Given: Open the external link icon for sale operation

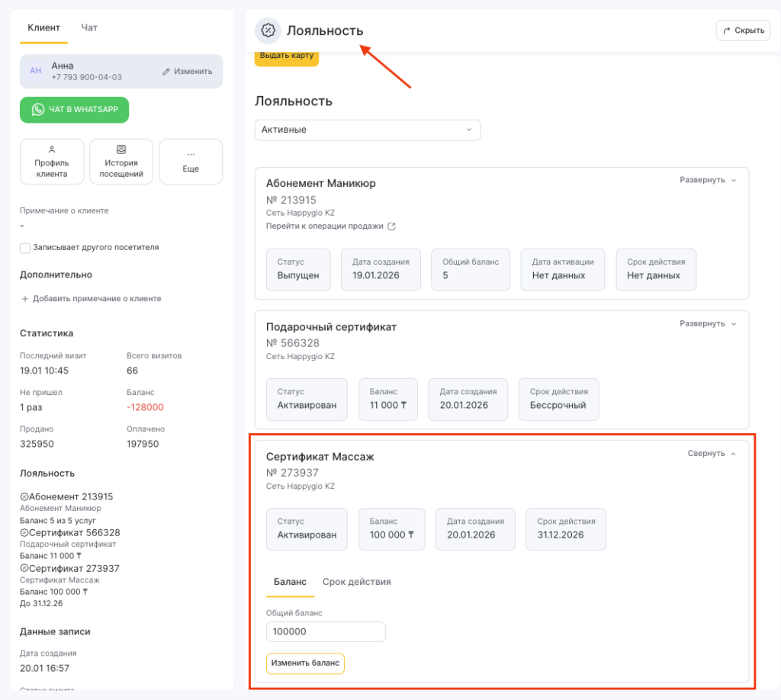Looking at the screenshot, I should 392,226.
